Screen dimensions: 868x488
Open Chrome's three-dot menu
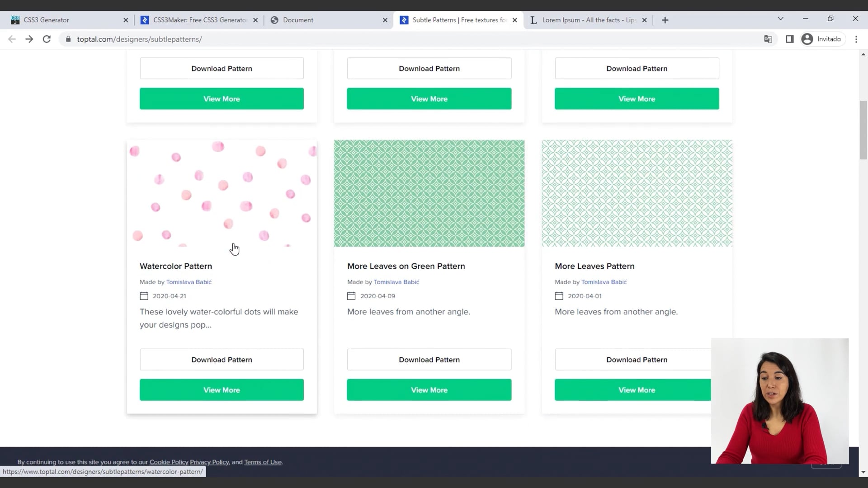[x=856, y=39]
